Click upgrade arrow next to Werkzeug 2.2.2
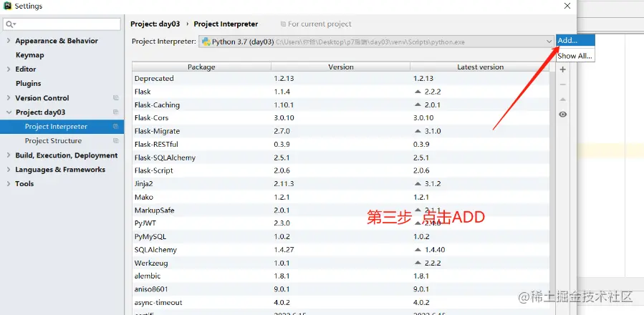This screenshot has width=644, height=315. click(x=418, y=263)
